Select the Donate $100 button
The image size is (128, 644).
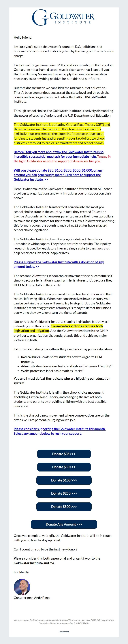[64, 480]
